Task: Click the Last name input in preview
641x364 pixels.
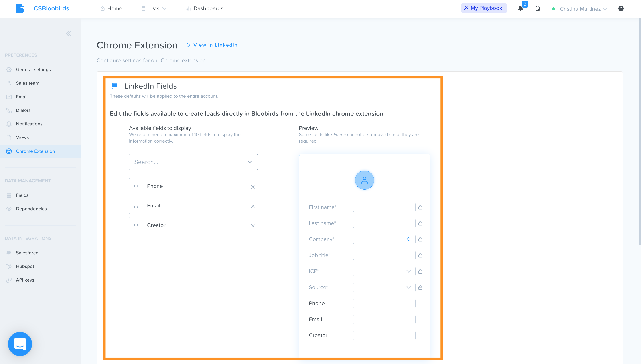Action: click(384, 223)
